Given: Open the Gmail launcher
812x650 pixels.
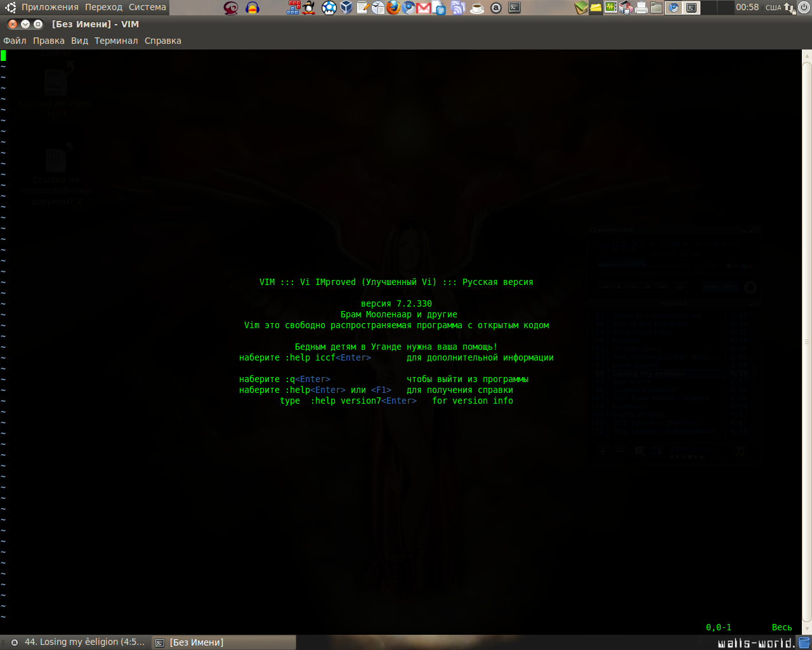Looking at the screenshot, I should pos(424,8).
